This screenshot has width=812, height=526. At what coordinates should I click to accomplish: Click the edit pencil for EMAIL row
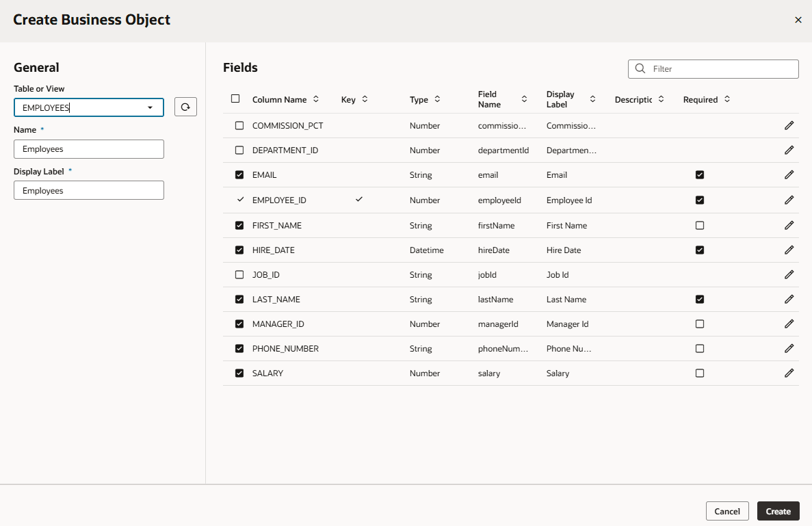pos(789,175)
